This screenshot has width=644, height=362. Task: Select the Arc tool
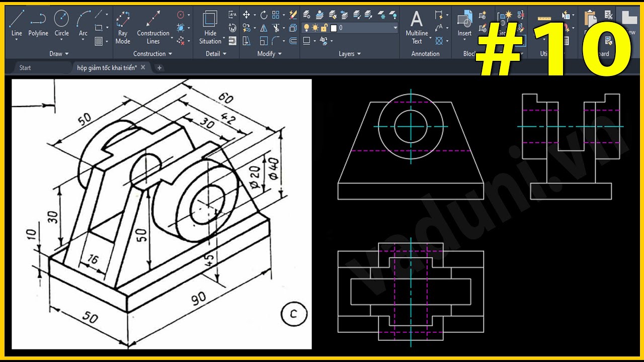[x=83, y=24]
